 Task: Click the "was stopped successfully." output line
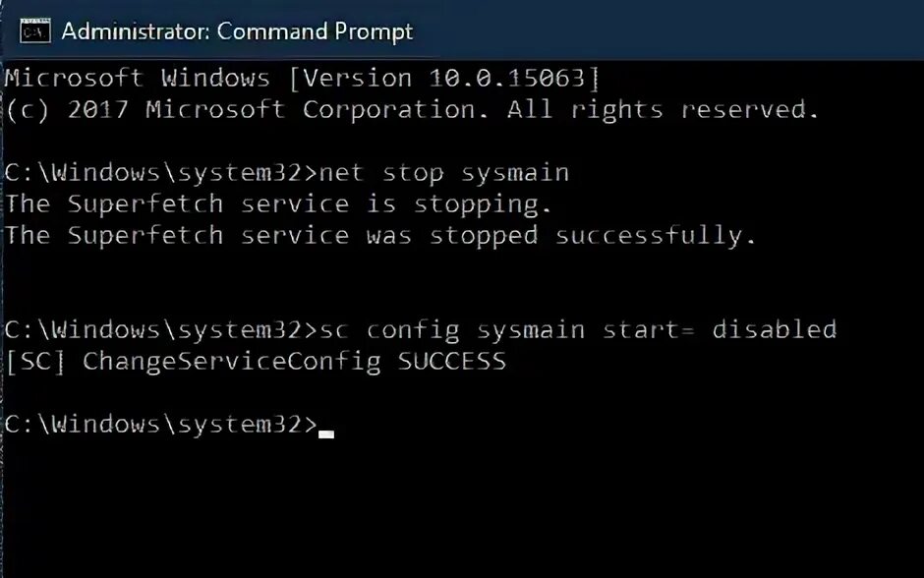pos(561,236)
